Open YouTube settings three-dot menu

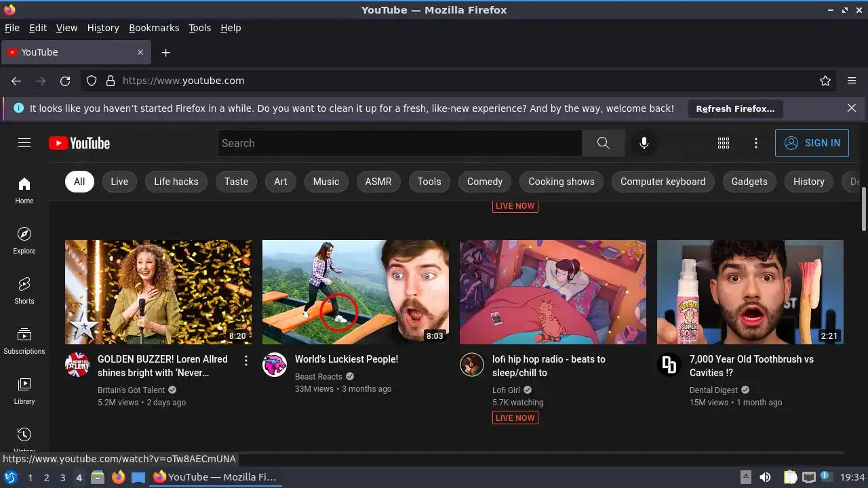click(x=756, y=143)
